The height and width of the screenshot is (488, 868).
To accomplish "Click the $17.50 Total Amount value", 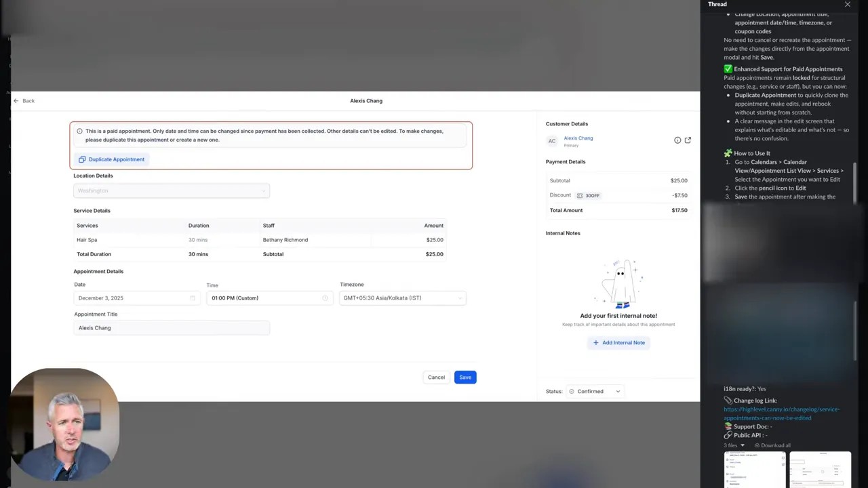I will (679, 211).
